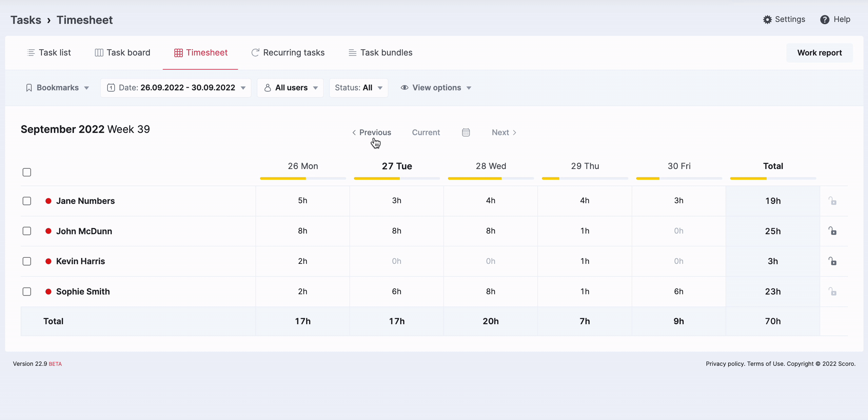The width and height of the screenshot is (868, 420).
Task: Click lock icon in Kevin Harris row
Action: click(x=832, y=261)
